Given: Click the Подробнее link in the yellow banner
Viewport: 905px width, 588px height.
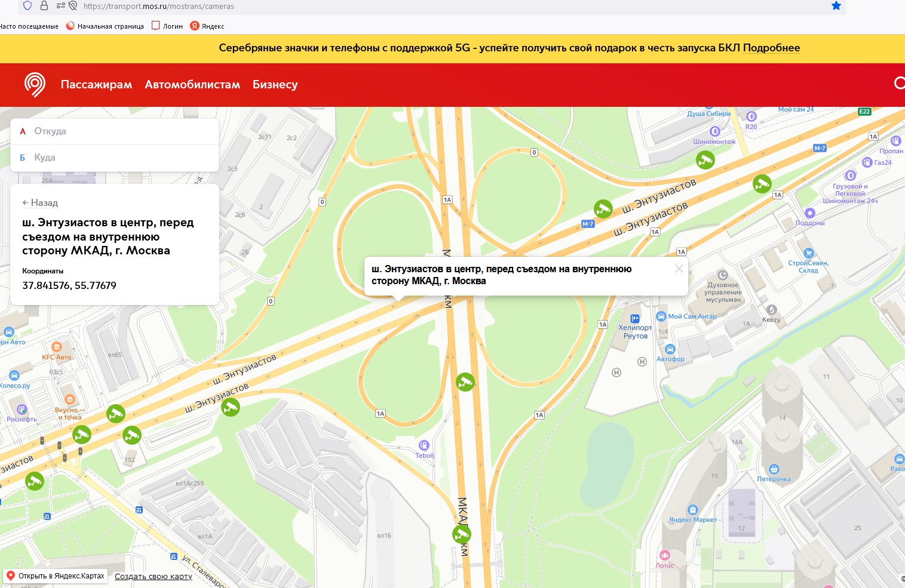Looking at the screenshot, I should point(771,48).
